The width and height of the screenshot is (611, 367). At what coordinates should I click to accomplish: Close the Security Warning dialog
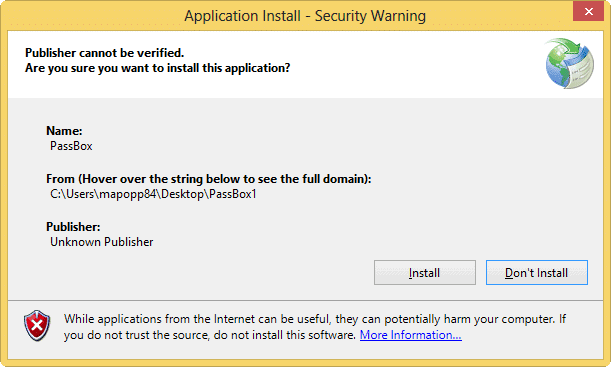588,11
